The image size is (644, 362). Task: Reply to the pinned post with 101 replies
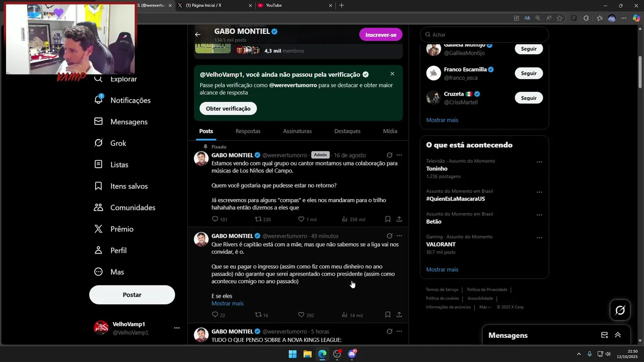tap(219, 219)
